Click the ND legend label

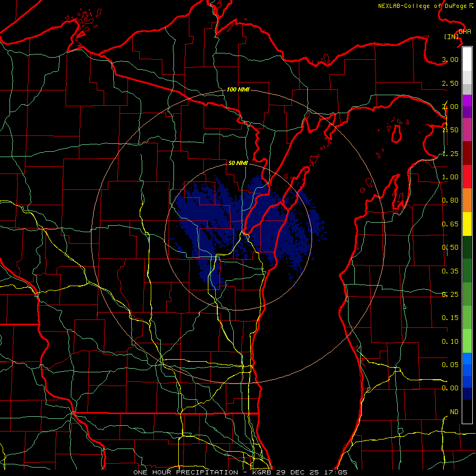(x=454, y=412)
